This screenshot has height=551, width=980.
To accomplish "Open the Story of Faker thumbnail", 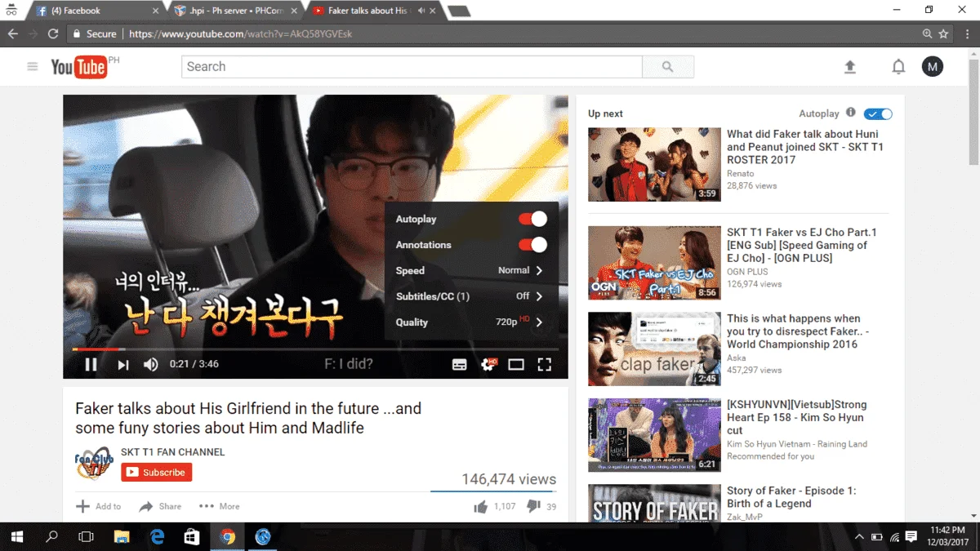I will point(654,504).
